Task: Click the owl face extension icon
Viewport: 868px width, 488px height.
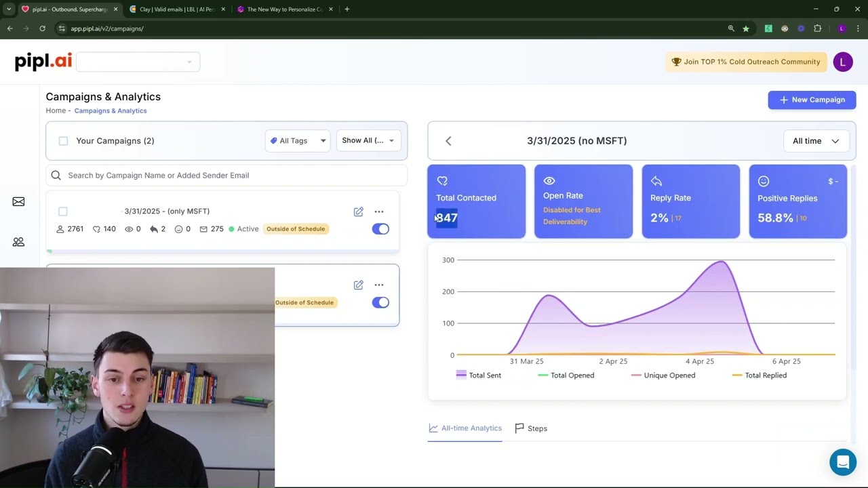Action: pos(785,28)
